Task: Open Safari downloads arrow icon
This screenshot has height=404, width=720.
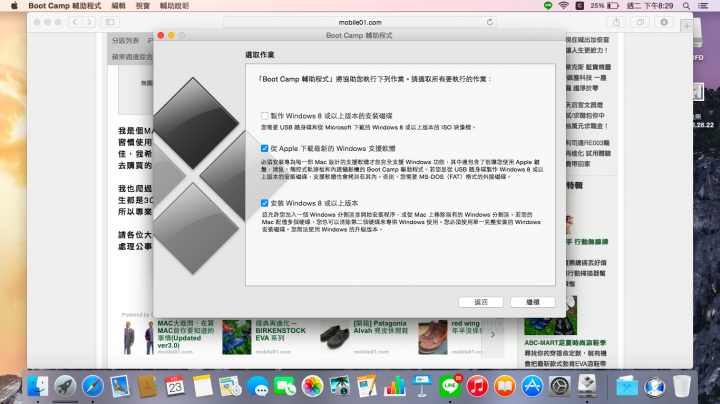Action: click(664, 22)
